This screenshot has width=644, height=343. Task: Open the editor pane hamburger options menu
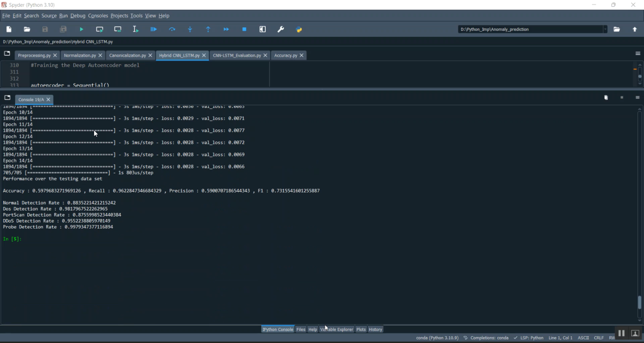coord(638,54)
